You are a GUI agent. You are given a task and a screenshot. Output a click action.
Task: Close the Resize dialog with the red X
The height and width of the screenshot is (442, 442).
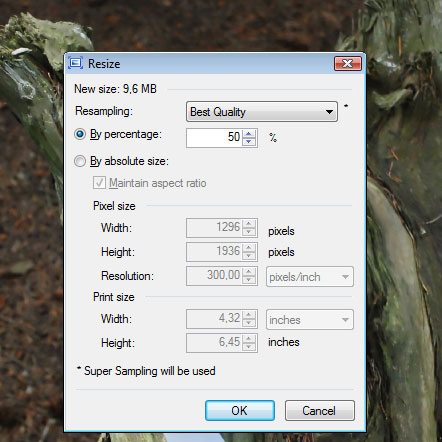click(x=348, y=63)
